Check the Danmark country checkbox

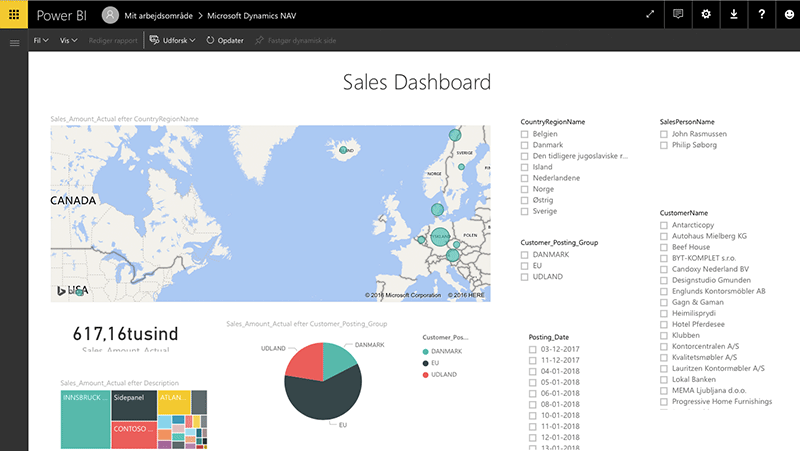coord(524,145)
